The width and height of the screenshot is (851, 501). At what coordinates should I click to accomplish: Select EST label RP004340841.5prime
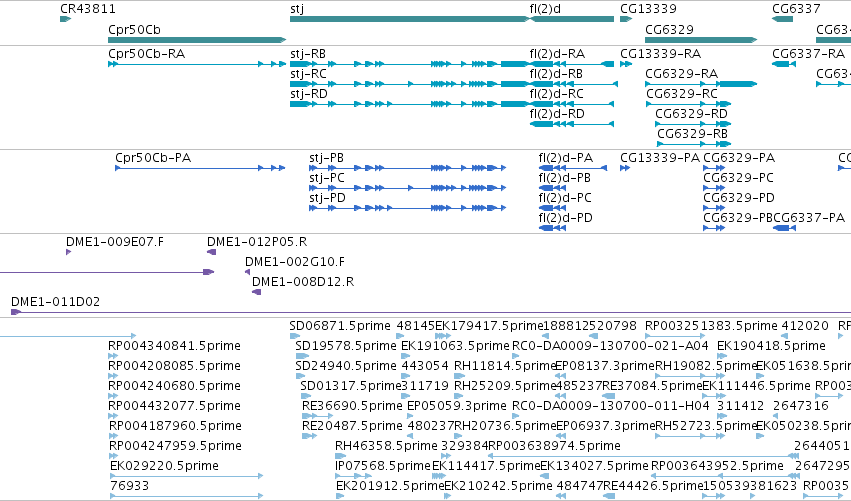click(x=174, y=346)
